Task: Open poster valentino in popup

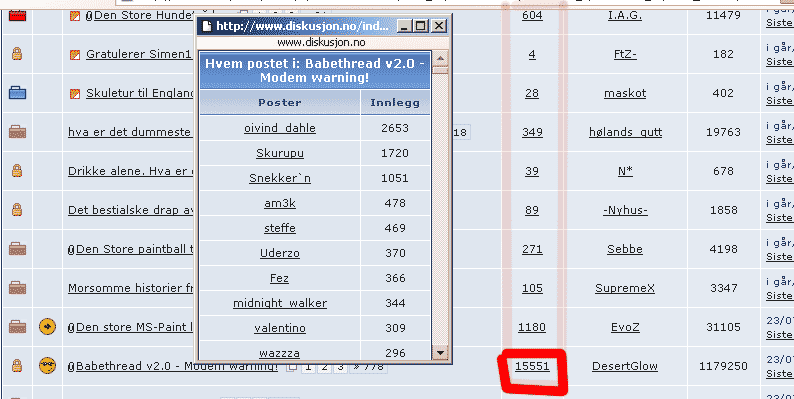Action: coord(280,328)
